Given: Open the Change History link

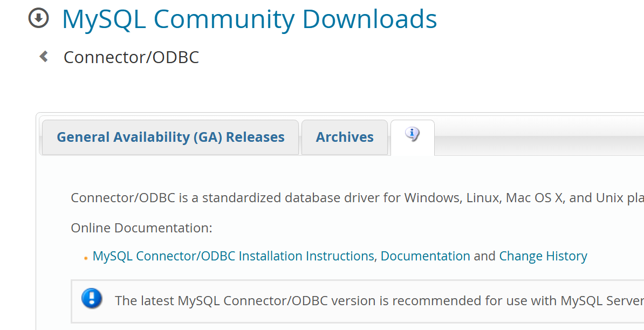Looking at the screenshot, I should [x=543, y=256].
